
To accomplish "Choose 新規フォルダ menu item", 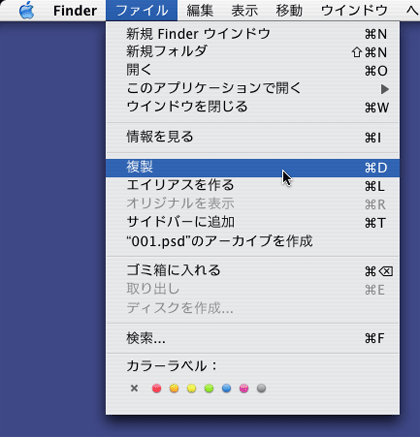I will pos(253,52).
